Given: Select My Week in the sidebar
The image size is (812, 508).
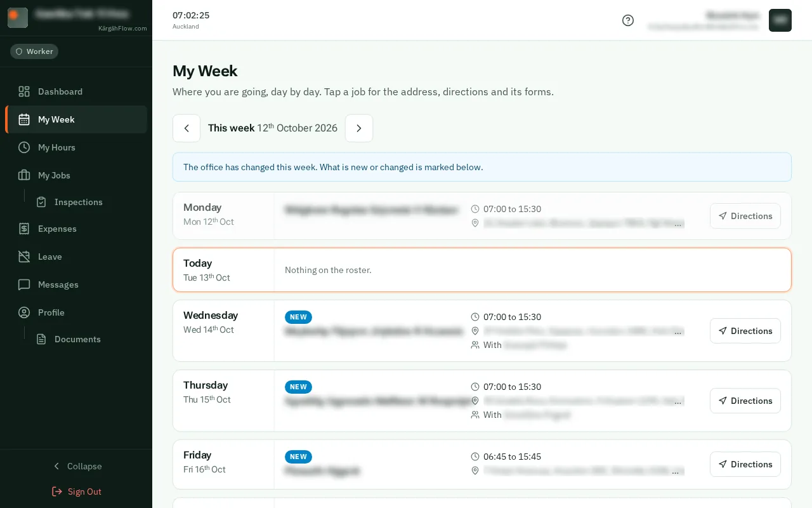Looking at the screenshot, I should point(76,119).
